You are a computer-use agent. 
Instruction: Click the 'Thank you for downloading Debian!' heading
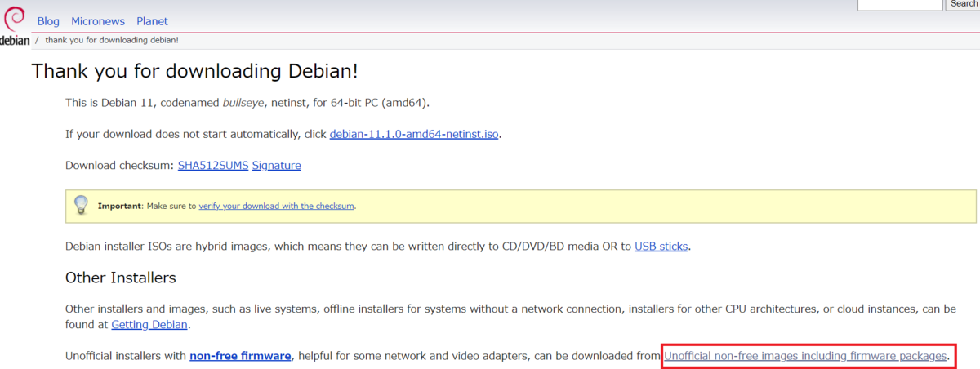tap(195, 71)
